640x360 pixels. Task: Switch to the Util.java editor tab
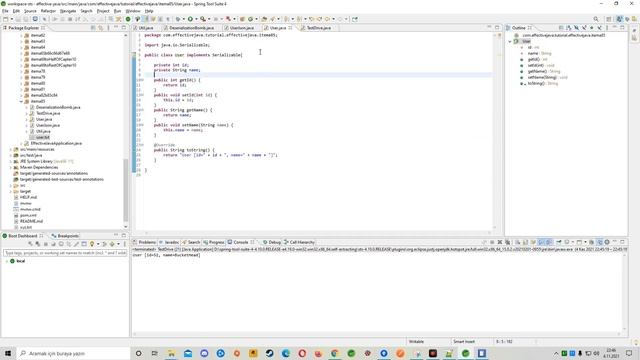pos(146,28)
